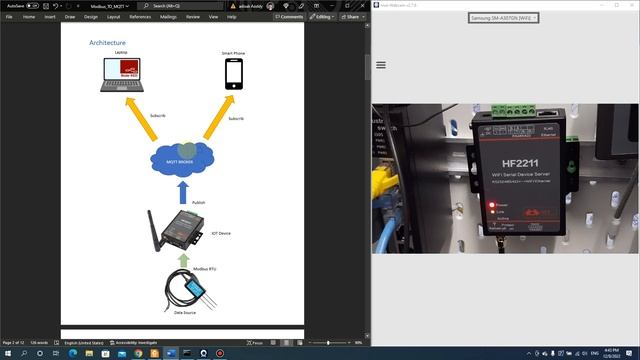Open the webcam app hamburger menu

coord(381,65)
